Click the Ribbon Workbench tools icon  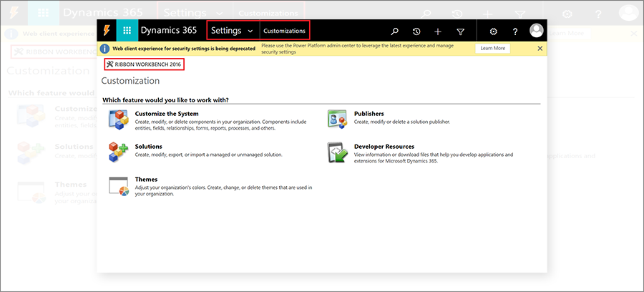click(x=109, y=64)
